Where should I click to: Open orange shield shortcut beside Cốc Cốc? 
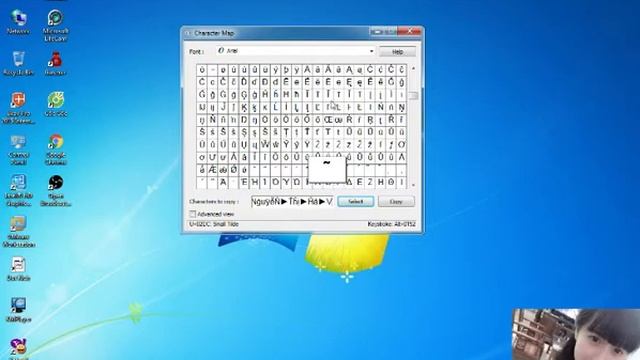point(18,108)
